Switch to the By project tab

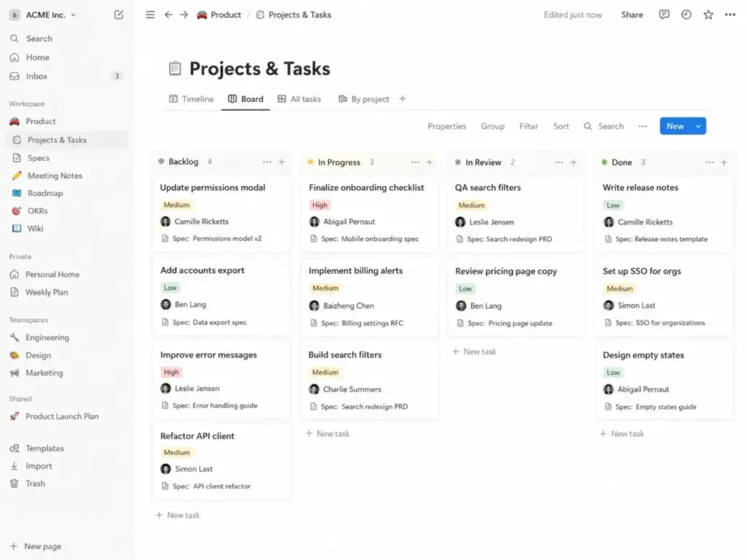[x=363, y=98]
